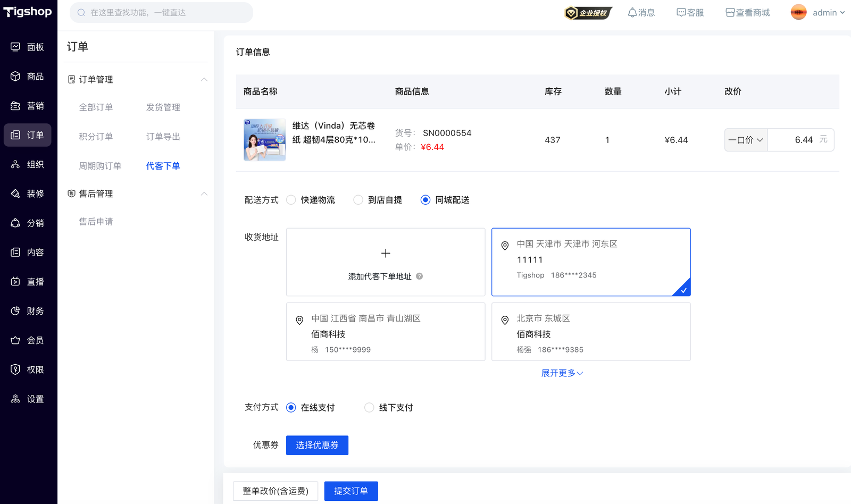Screen dimensions: 851x504
Task: Open the 一口价 price type dropdown
Action: click(746, 140)
